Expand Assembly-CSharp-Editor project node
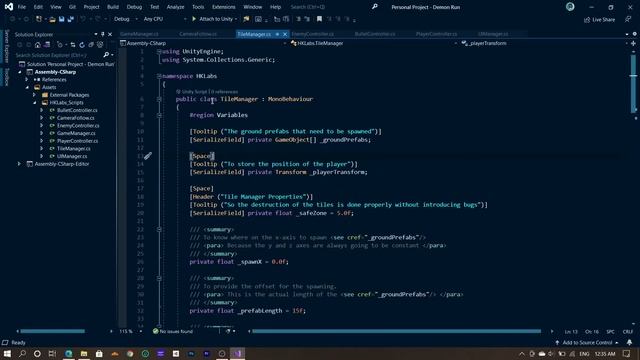This screenshot has width=640, height=360. point(19,164)
